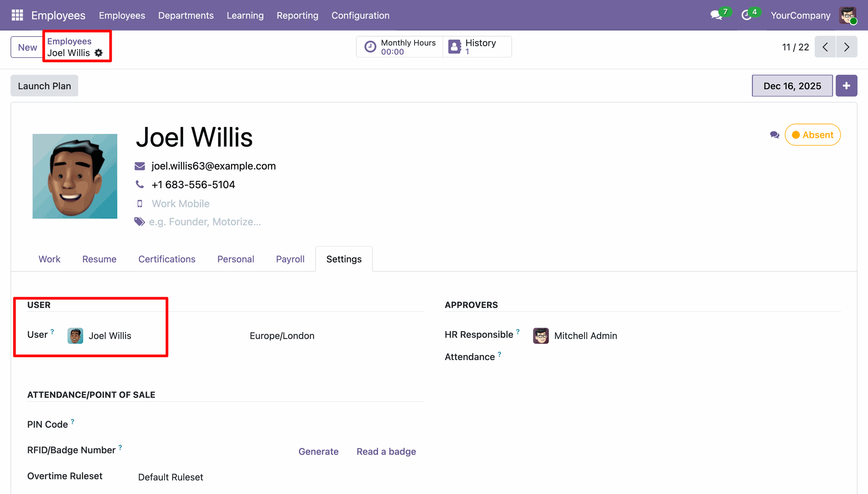Open the Dec 16, 2025 date selector
This screenshot has height=494, width=868.
792,86
